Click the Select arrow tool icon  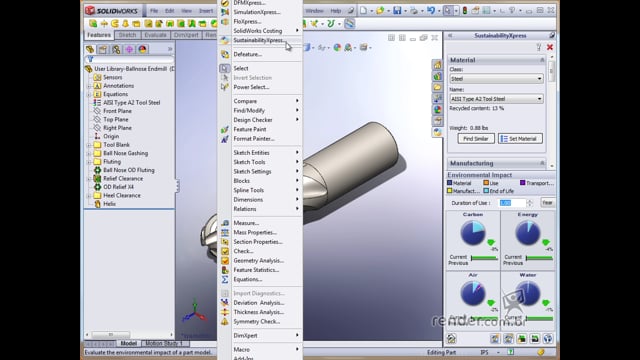pyautogui.click(x=448, y=11)
